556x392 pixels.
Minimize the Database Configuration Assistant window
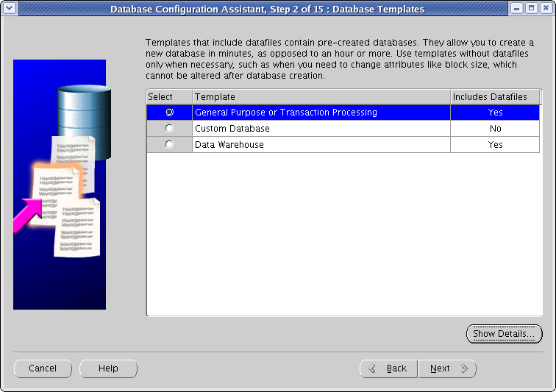click(x=516, y=8)
